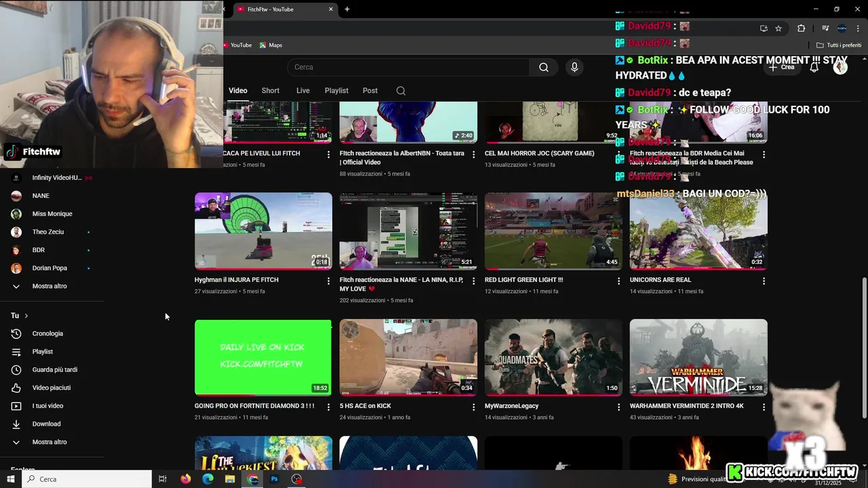Open options menu for MyWarzoneLegacy video
The width and height of the screenshot is (868, 488).
618,407
